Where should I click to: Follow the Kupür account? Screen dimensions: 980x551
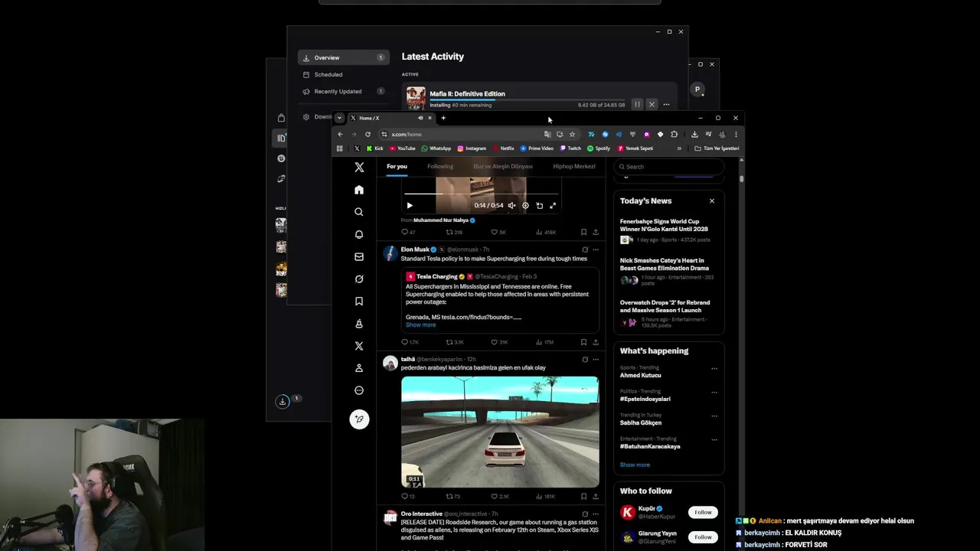point(703,512)
